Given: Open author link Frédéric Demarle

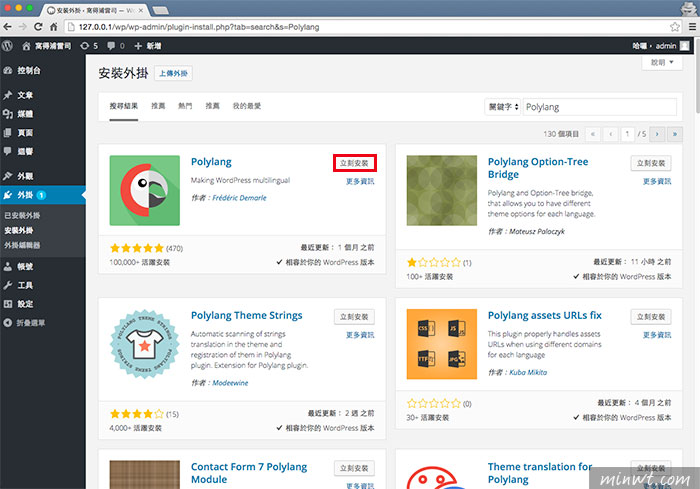Looking at the screenshot, I should coord(239,198).
